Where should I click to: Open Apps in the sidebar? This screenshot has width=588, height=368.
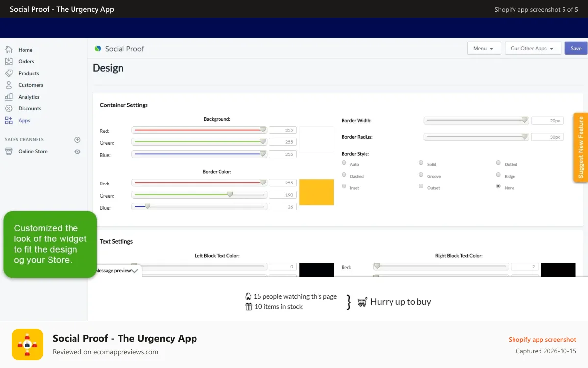(x=24, y=120)
